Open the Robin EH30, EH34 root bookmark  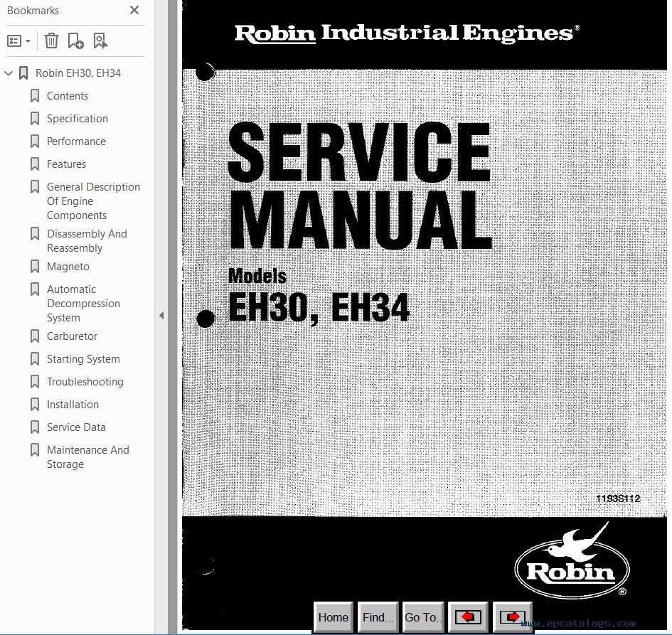click(x=78, y=73)
